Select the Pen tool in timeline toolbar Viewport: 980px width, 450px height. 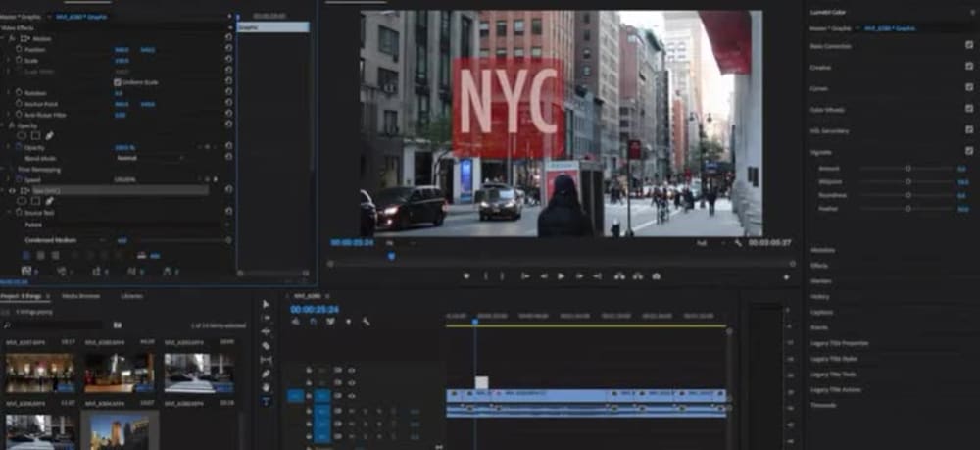click(x=267, y=374)
